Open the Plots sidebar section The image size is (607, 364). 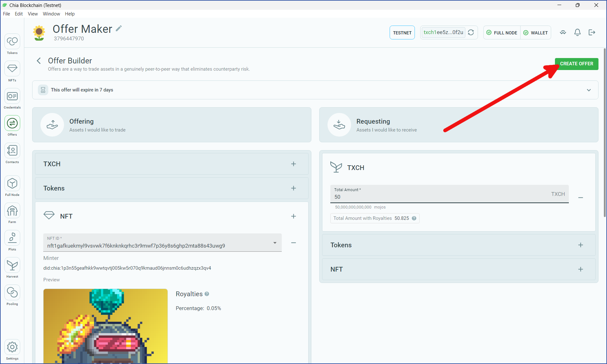click(x=12, y=241)
